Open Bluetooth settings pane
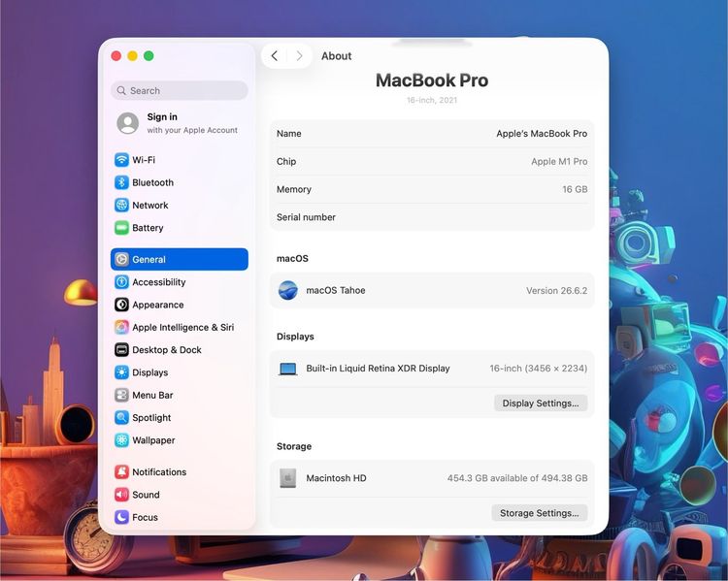 coord(180,182)
